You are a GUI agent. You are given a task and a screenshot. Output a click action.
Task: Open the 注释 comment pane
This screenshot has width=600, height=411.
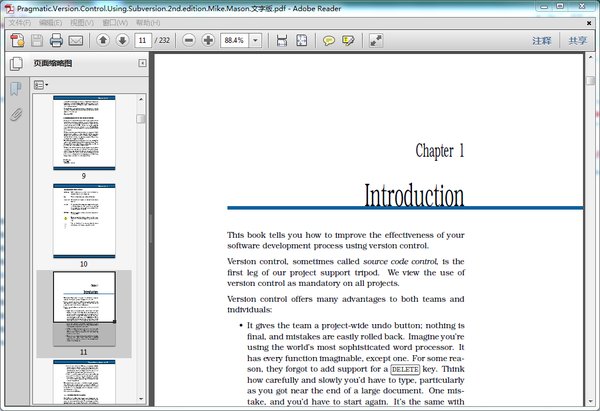pyautogui.click(x=541, y=41)
